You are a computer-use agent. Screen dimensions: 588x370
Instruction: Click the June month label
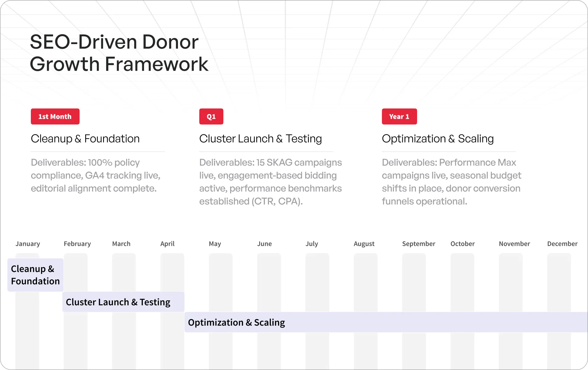[264, 244]
